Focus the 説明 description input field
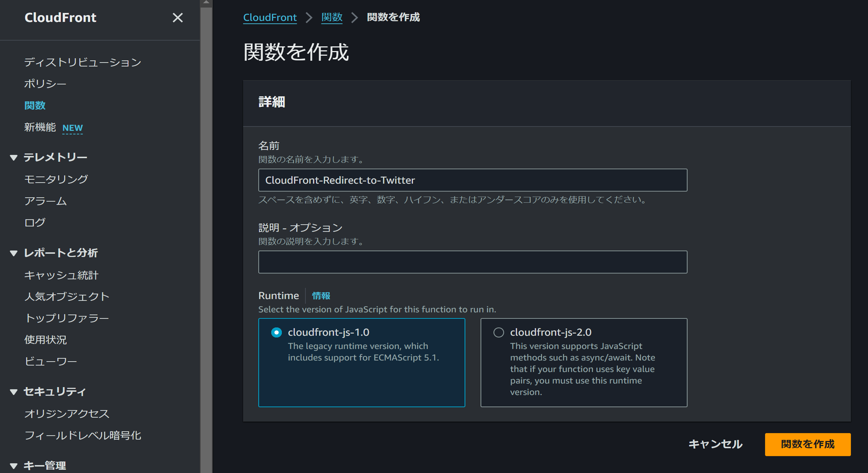Viewport: 868px width, 473px height. pos(472,262)
